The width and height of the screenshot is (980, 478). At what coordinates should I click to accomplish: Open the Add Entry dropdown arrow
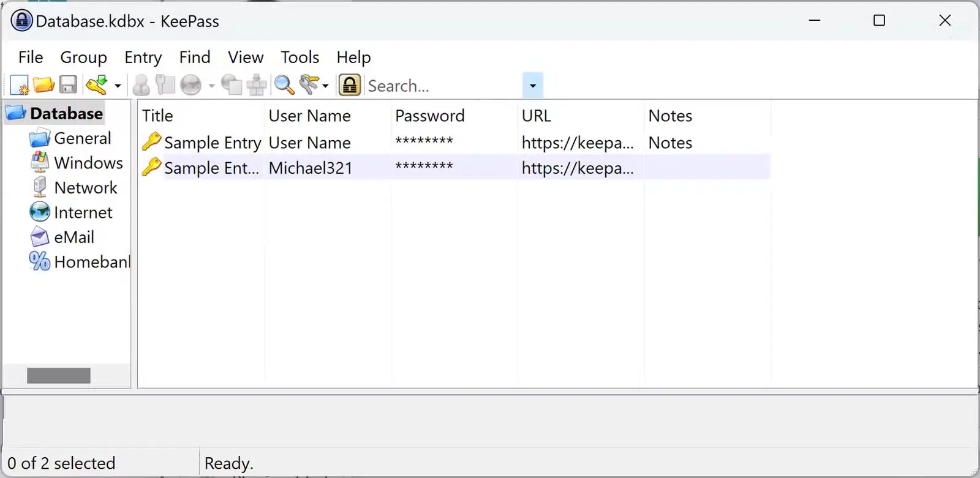118,86
